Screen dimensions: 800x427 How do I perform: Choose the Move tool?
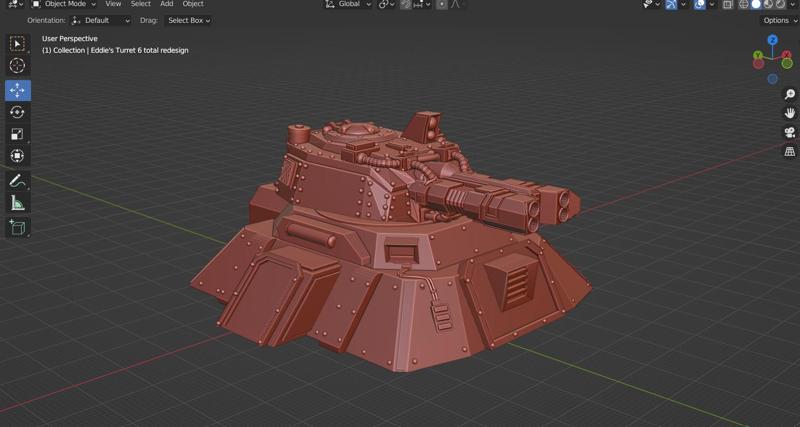[17, 90]
